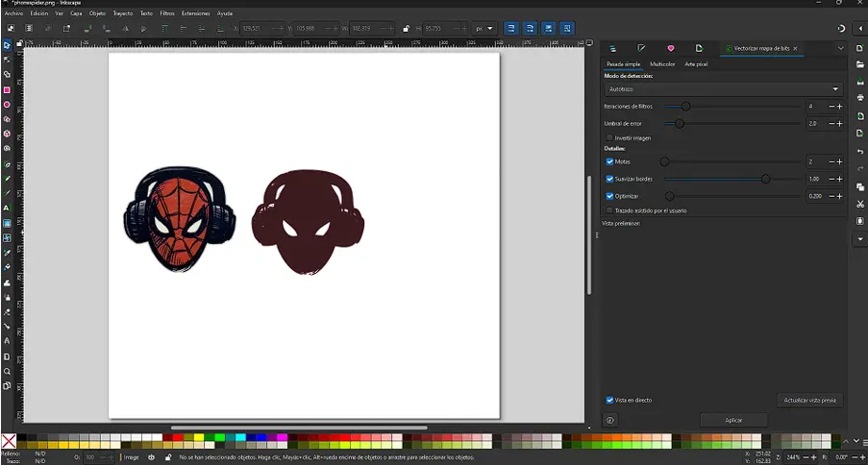This screenshot has height=465, width=868.
Task: Increase Optimizar value with plus button
Action: click(839, 196)
